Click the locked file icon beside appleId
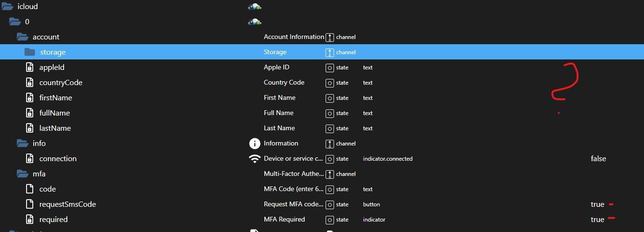The width and height of the screenshot is (644, 232). point(30,68)
